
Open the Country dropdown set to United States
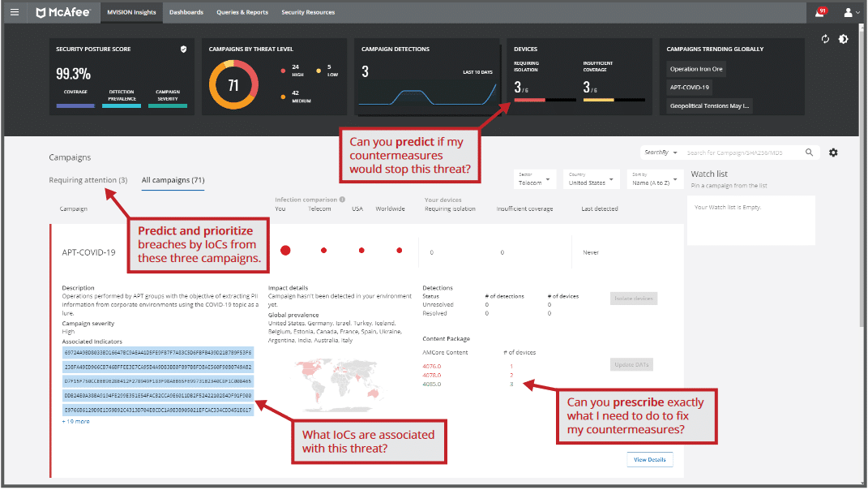coord(591,179)
